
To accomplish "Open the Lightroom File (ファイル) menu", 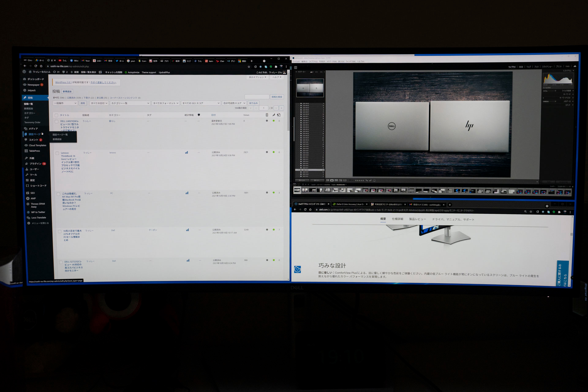I will point(296,62).
